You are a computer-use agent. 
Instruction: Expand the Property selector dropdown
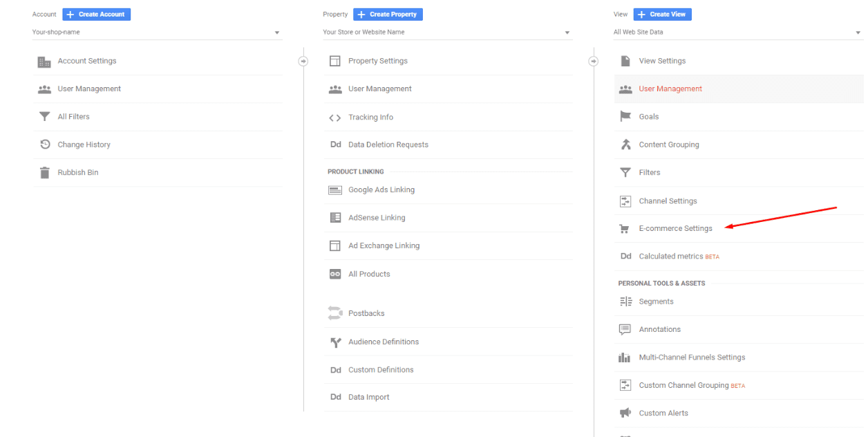point(447,32)
